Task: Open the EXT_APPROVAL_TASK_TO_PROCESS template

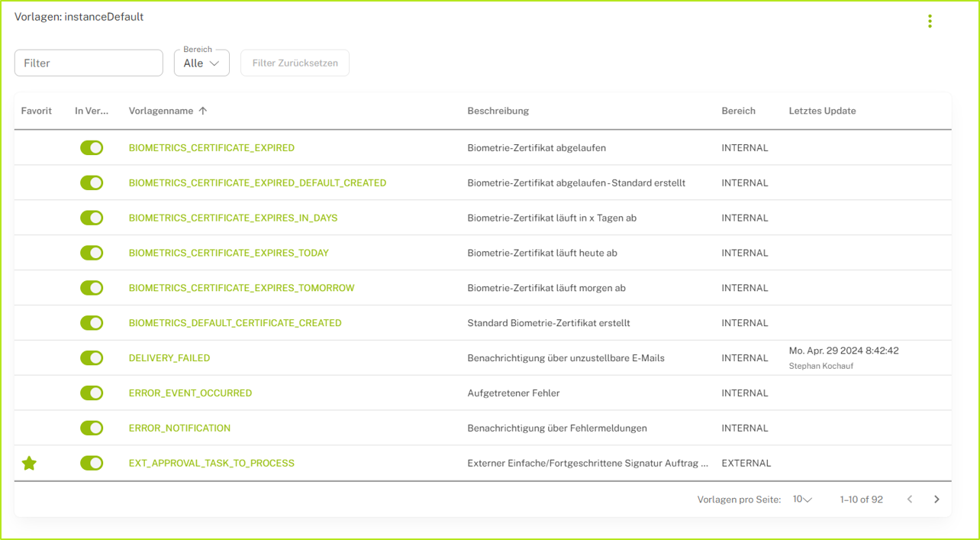Action: (x=211, y=463)
